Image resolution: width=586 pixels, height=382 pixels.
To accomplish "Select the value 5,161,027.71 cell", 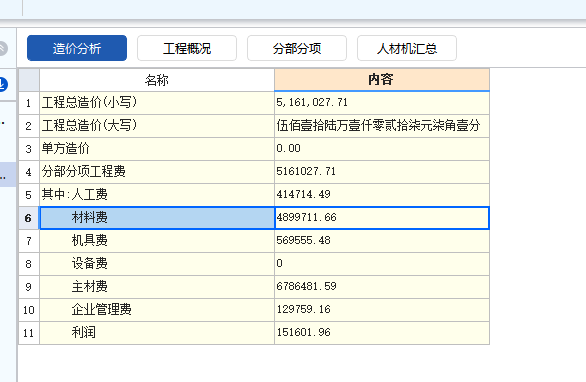I will coord(382,103).
